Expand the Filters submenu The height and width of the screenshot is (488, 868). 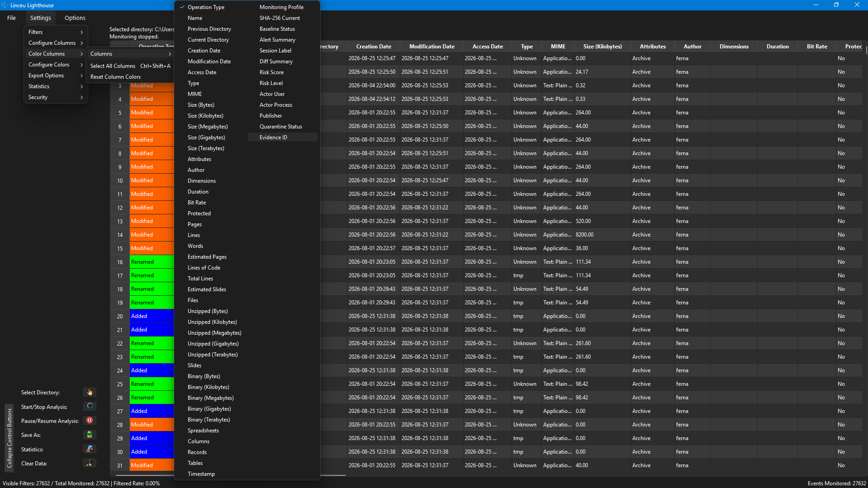click(56, 32)
